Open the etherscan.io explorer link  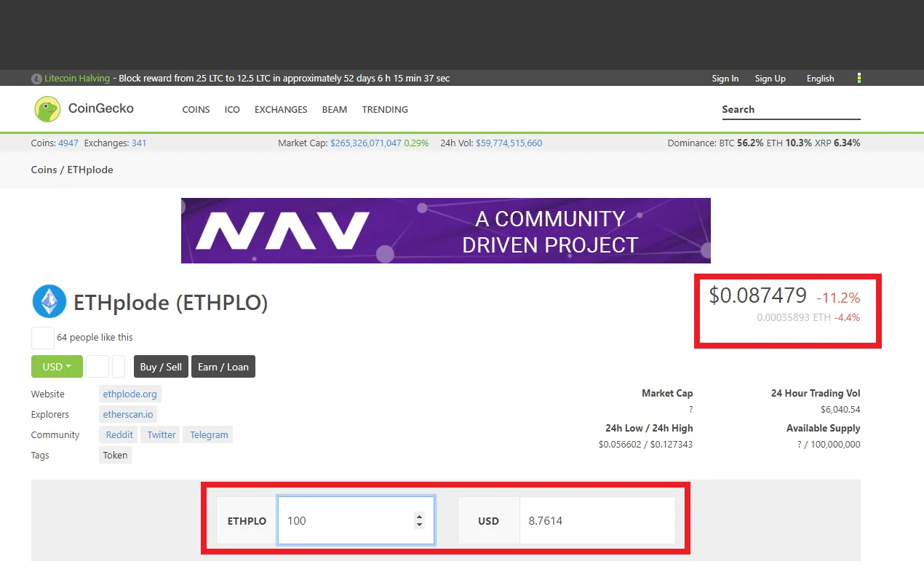pos(128,414)
